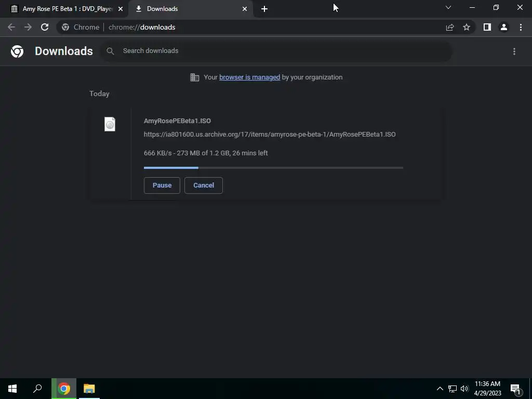Close the Amy Rose PE Beta 1 tab
The height and width of the screenshot is (399, 532).
pyautogui.click(x=121, y=9)
